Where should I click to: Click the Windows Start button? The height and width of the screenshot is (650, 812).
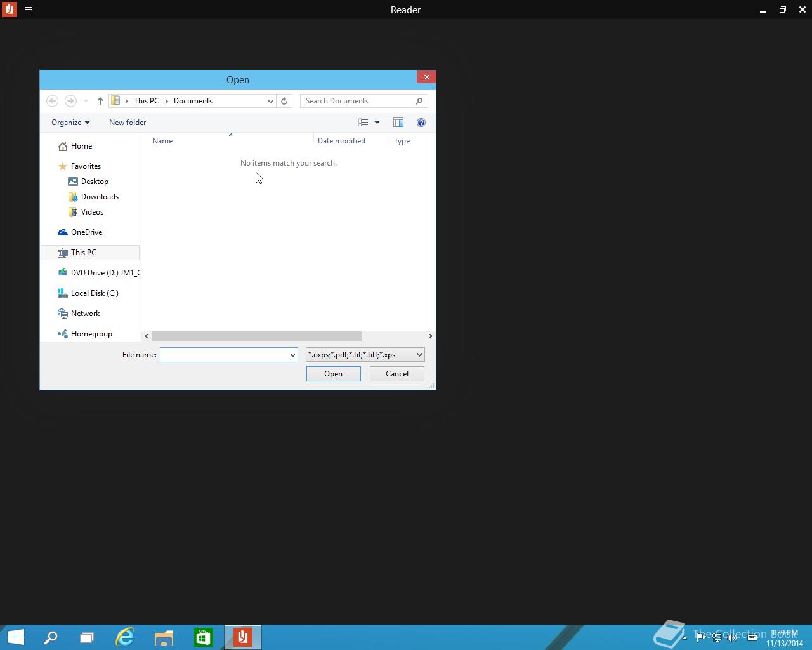click(x=15, y=637)
